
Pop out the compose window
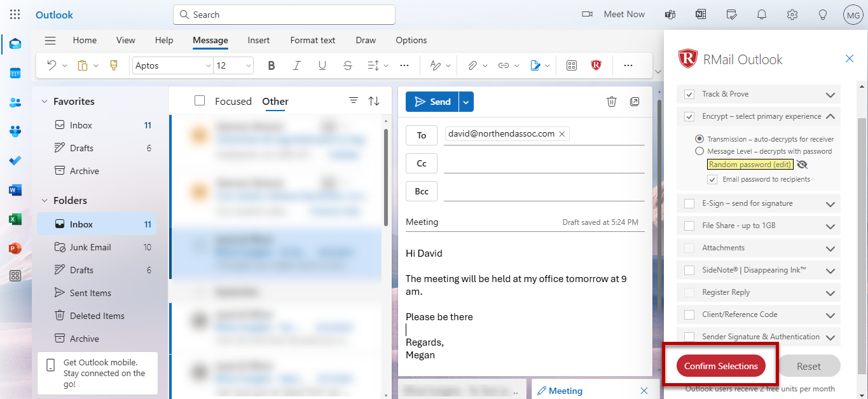(634, 102)
